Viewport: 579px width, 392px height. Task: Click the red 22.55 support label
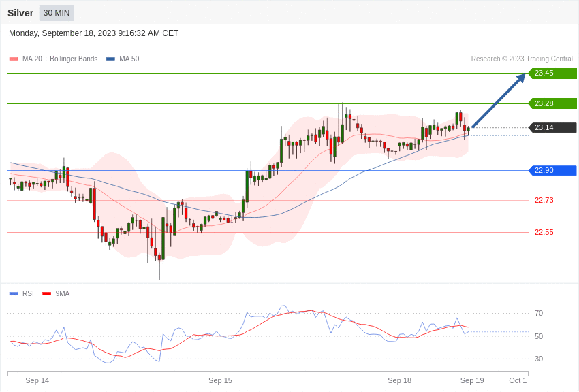544,232
